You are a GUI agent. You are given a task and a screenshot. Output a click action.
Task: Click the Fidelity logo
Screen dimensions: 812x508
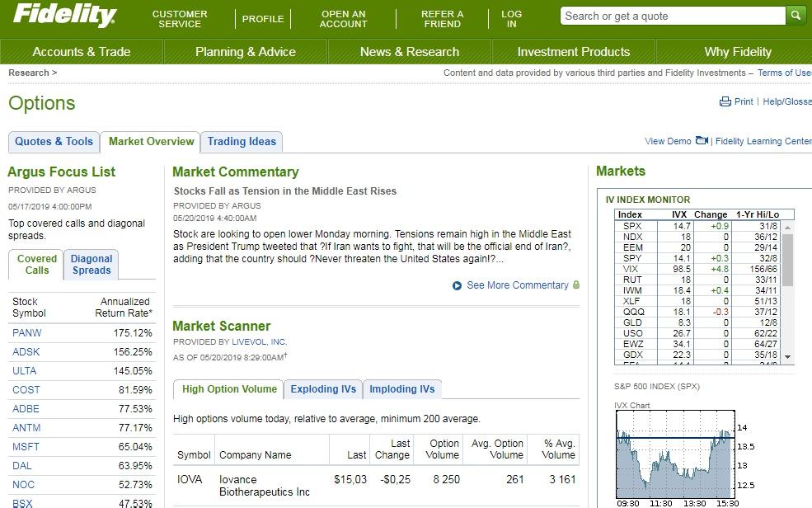tap(64, 15)
